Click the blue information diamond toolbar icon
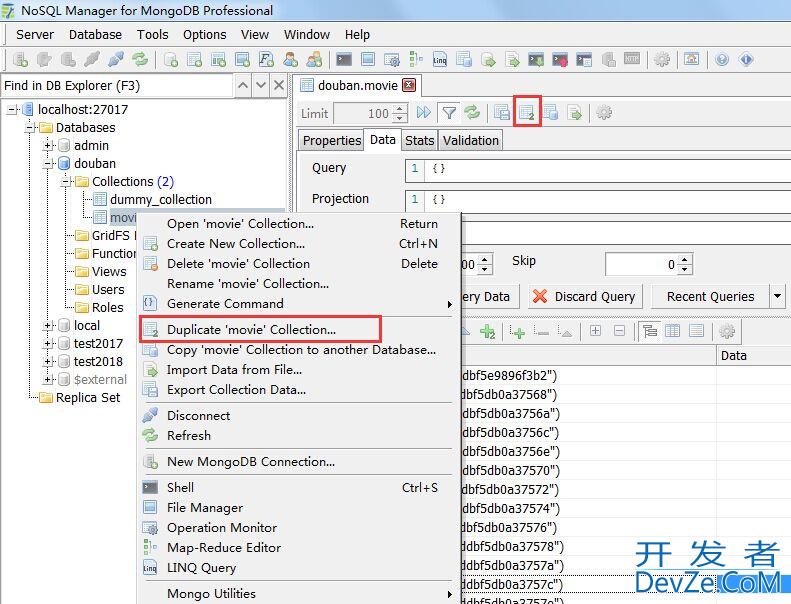This screenshot has height=604, width=791. [746, 60]
